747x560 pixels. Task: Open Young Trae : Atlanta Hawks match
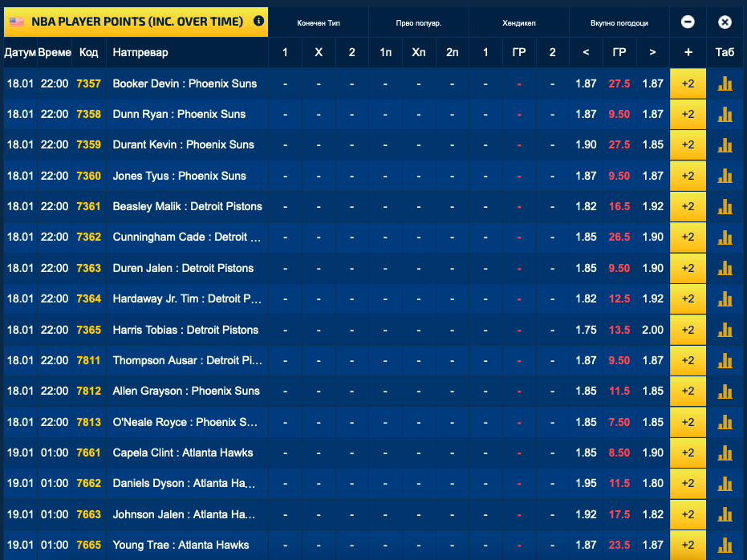[x=181, y=545]
